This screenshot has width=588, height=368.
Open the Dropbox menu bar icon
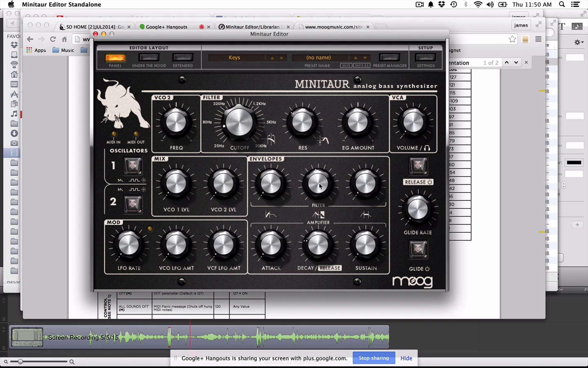pos(441,4)
